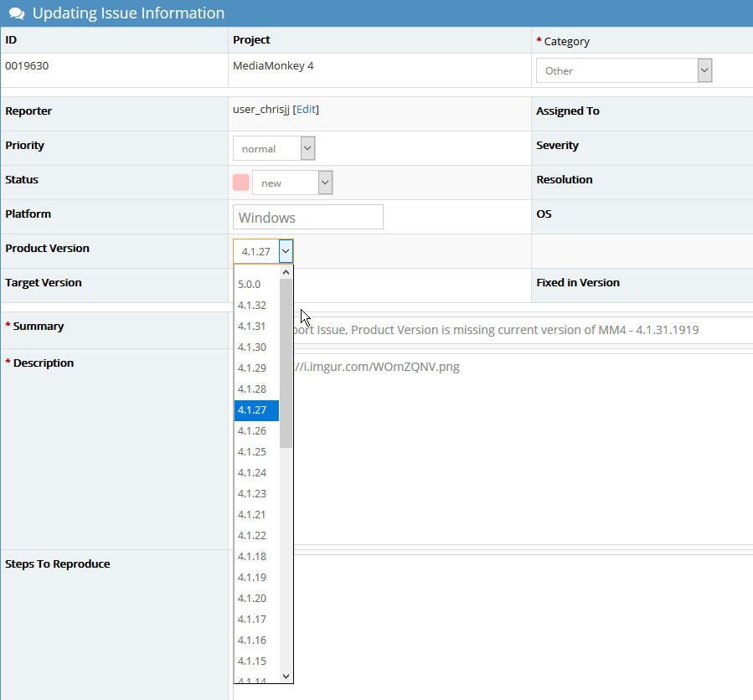The width and height of the screenshot is (753, 700).
Task: Open the Priority dropdown set to normal
Action: (273, 149)
